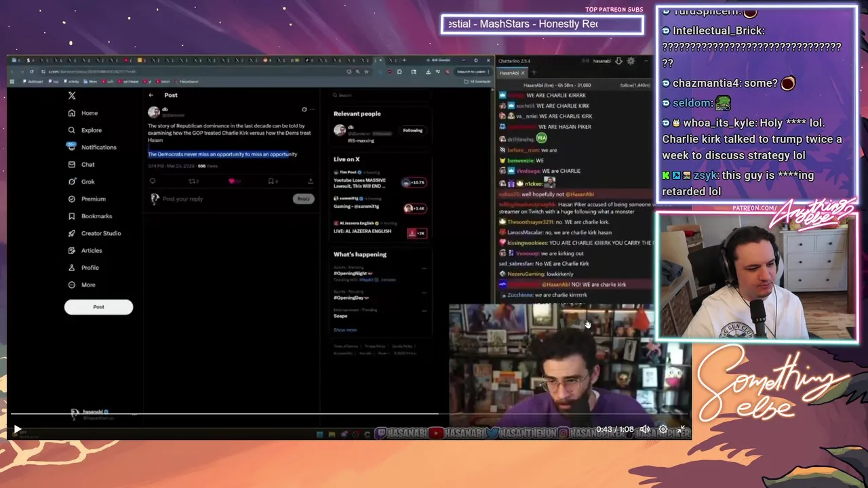The width and height of the screenshot is (868, 488).
Task: Select the hasanabi tab in Chatterino
Action: 511,73
